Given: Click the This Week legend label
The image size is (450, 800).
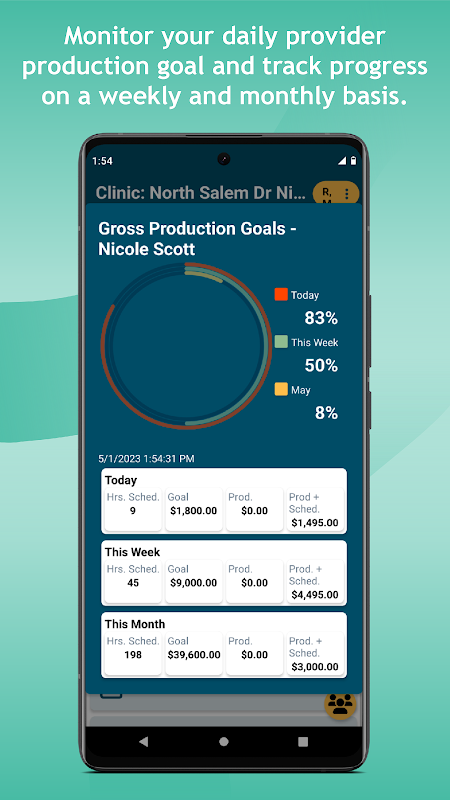Looking at the screenshot, I should (x=315, y=342).
